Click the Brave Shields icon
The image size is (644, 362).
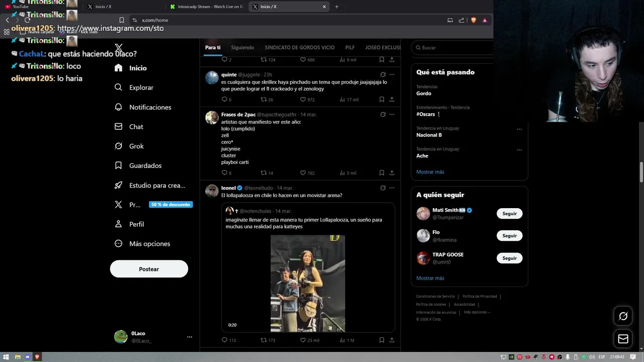[x=473, y=20]
